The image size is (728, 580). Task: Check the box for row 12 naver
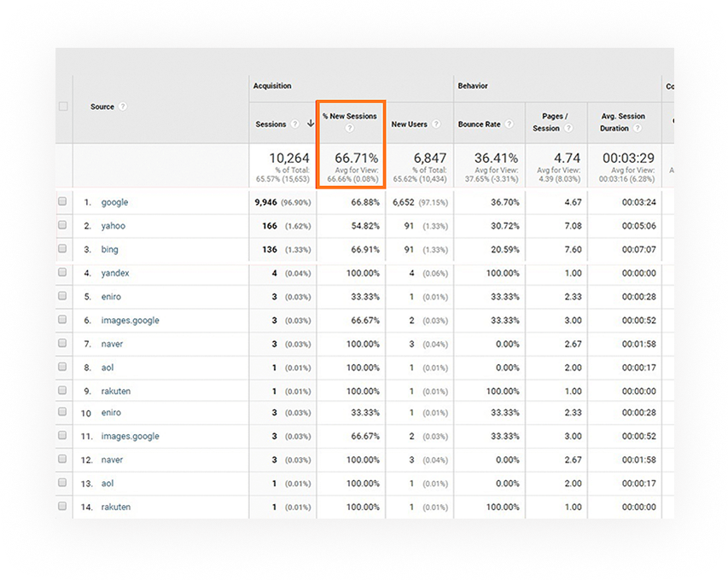(x=62, y=460)
